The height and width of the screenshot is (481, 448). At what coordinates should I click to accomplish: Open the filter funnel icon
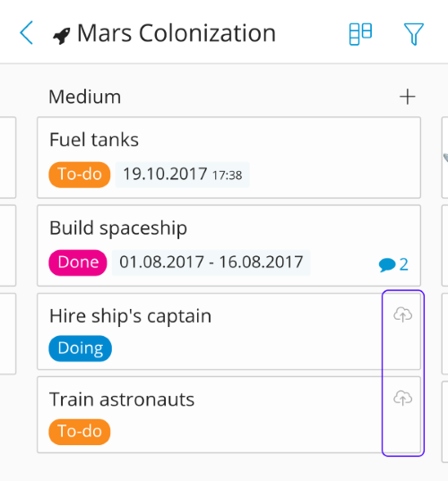point(414,34)
